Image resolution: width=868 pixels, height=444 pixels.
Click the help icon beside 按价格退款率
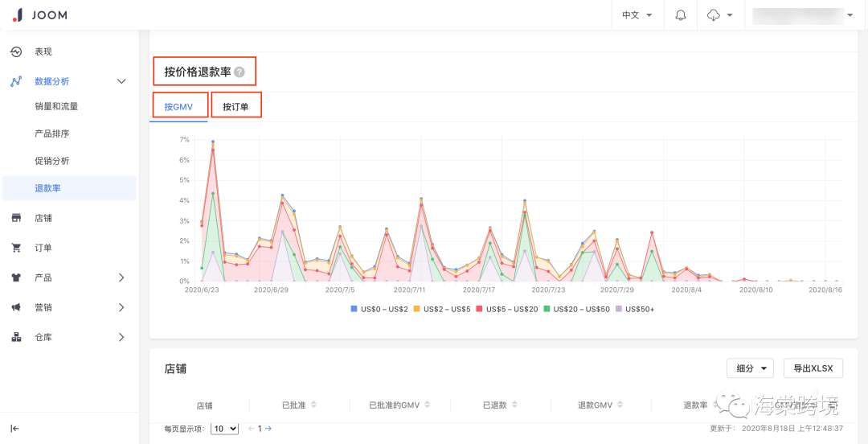pos(240,72)
